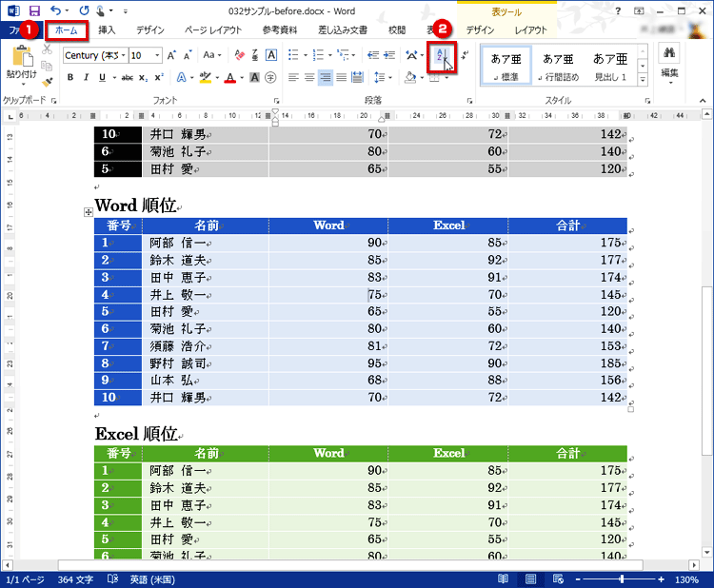Image resolution: width=714 pixels, height=588 pixels.
Task: Click the red font color button
Action: (x=230, y=78)
